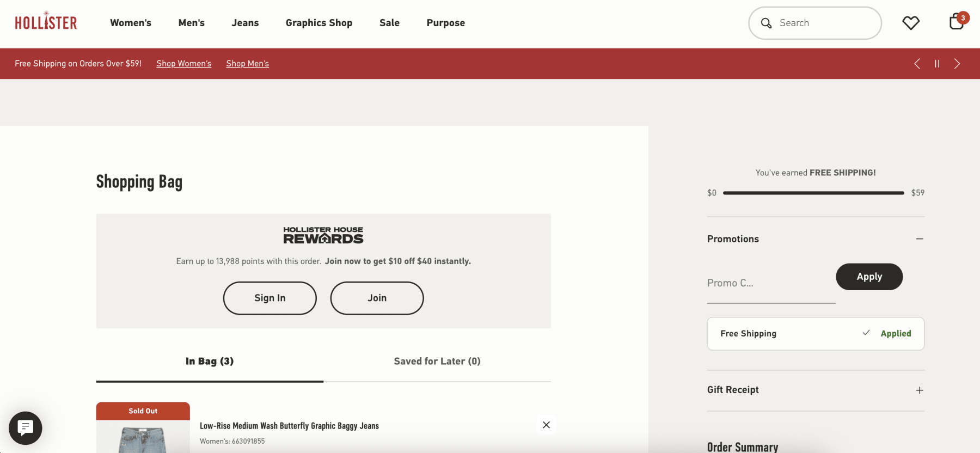Viewport: 980px width, 453px height.
Task: Switch to Saved for Later tab
Action: click(437, 362)
